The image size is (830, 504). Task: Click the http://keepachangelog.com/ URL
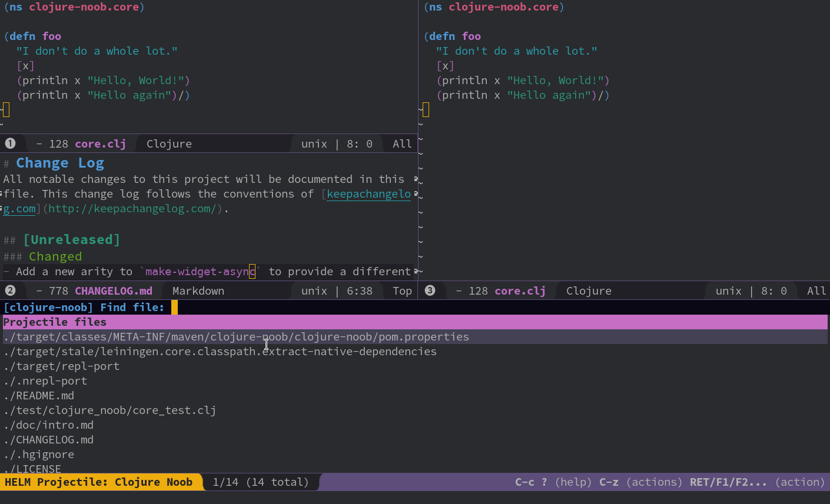tap(133, 209)
